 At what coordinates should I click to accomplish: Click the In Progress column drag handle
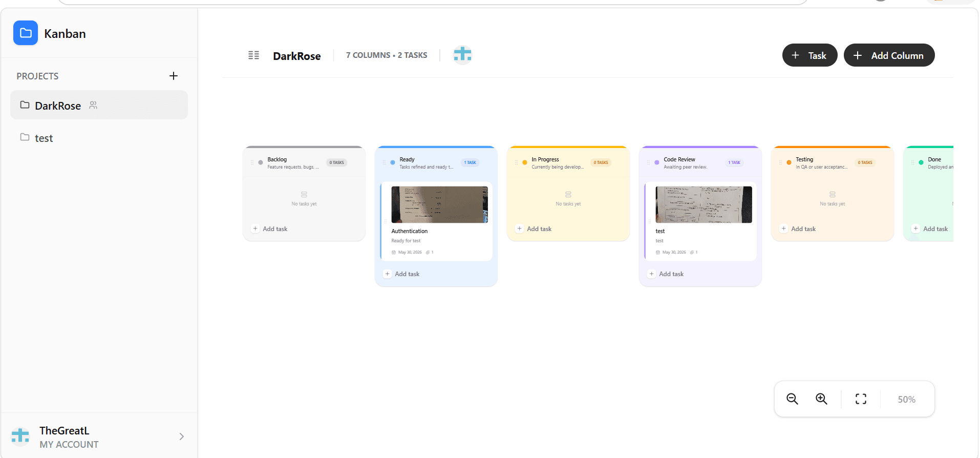point(516,162)
